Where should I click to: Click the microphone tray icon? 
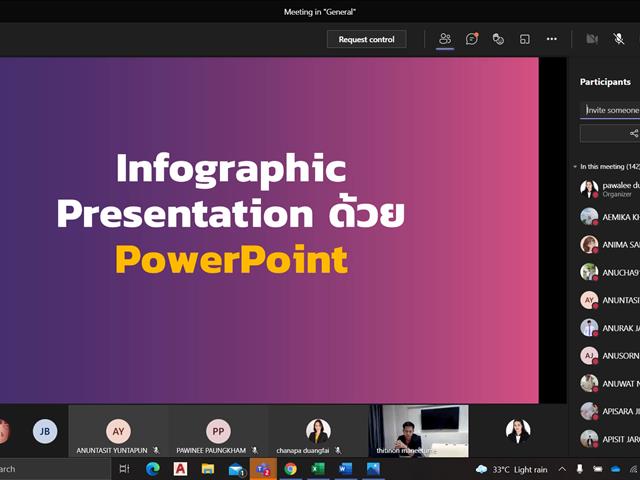(579, 469)
